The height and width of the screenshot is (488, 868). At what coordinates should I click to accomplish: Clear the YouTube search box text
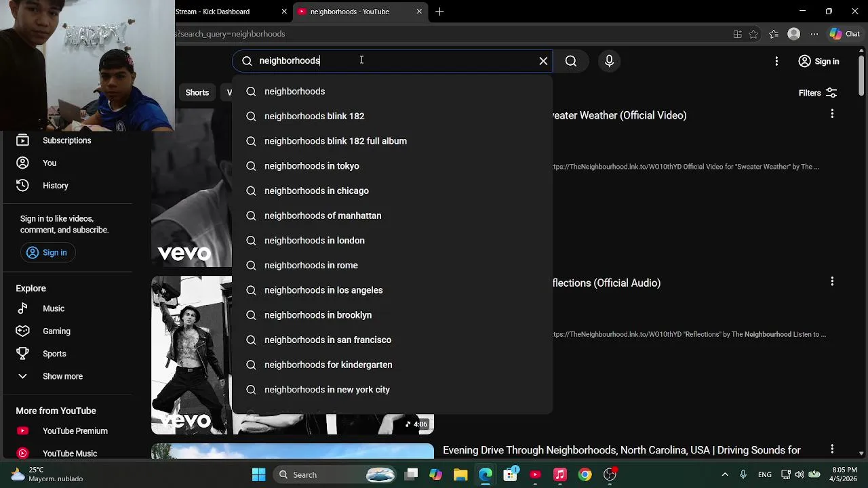tap(543, 61)
